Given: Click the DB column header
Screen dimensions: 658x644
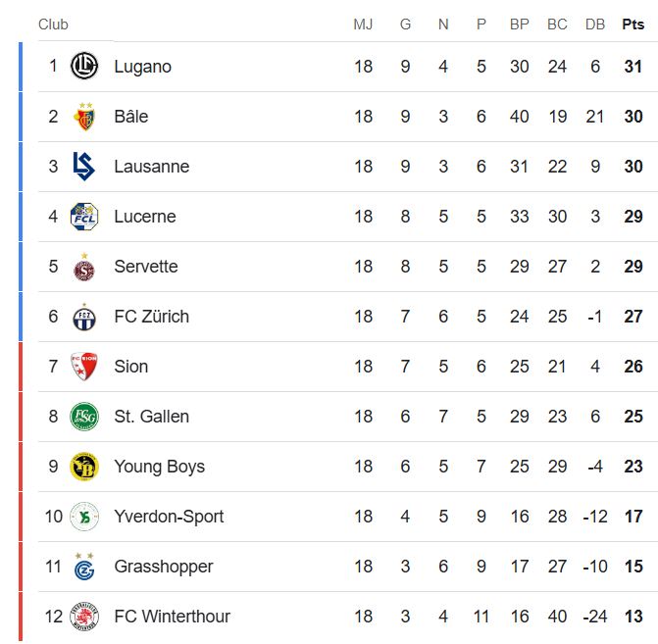Looking at the screenshot, I should (x=595, y=25).
